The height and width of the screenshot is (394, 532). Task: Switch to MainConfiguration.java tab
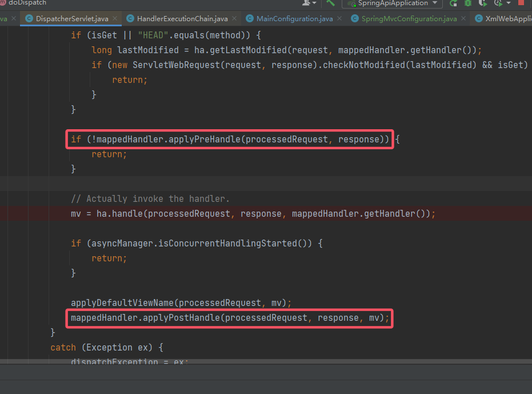(x=294, y=19)
